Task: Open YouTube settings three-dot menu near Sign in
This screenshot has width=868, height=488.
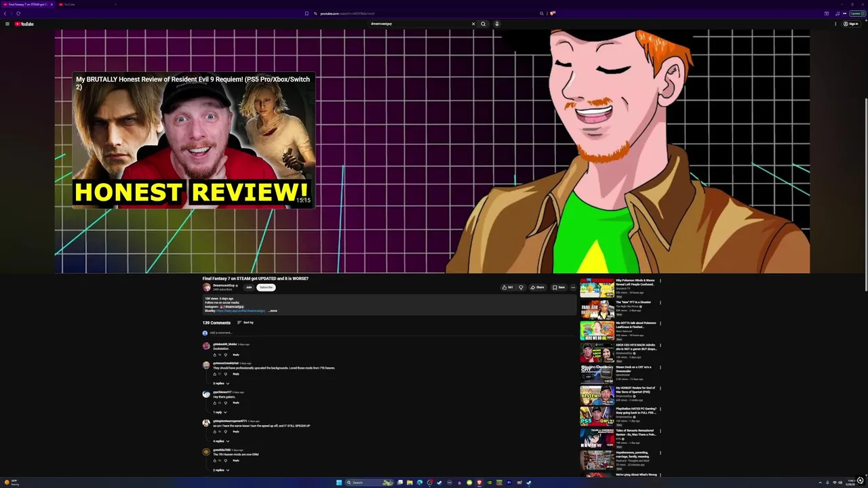Action: (x=835, y=24)
